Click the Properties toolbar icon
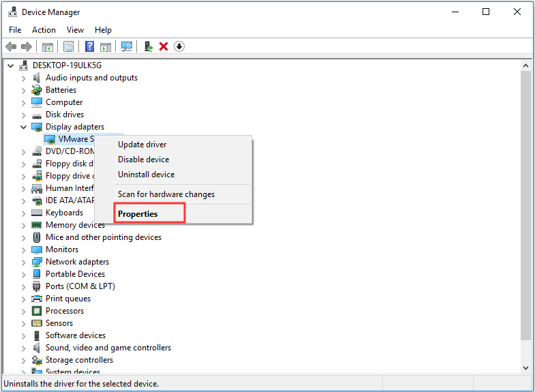 pyautogui.click(x=68, y=46)
